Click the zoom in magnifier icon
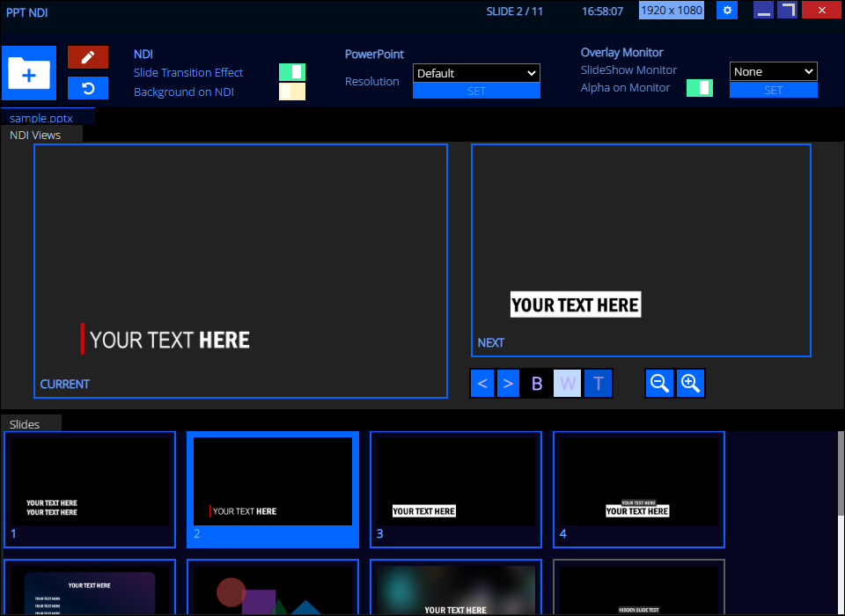845x616 pixels. point(690,383)
